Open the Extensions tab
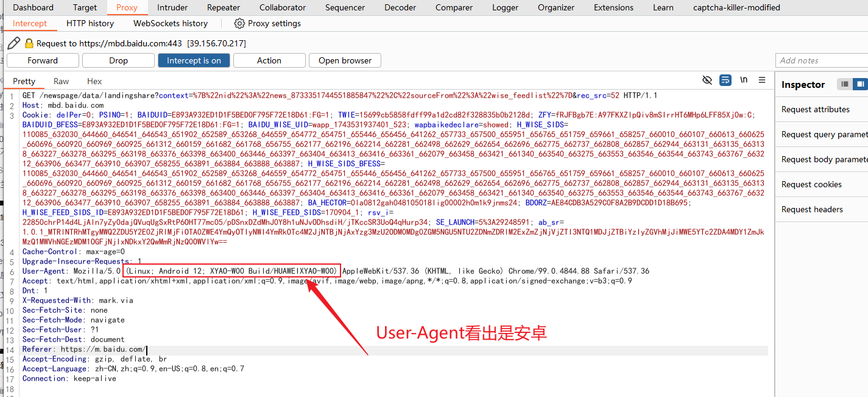This screenshot has width=868, height=397. 613,7
